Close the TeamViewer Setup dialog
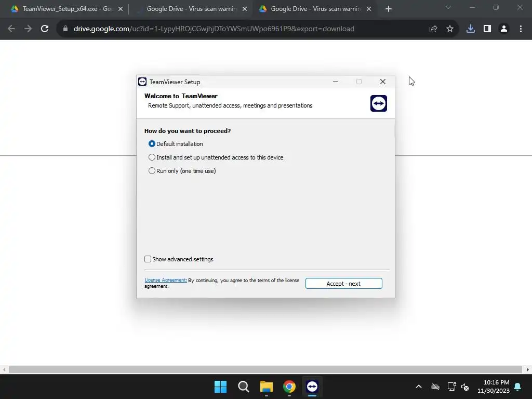This screenshot has height=399, width=532. (x=383, y=82)
